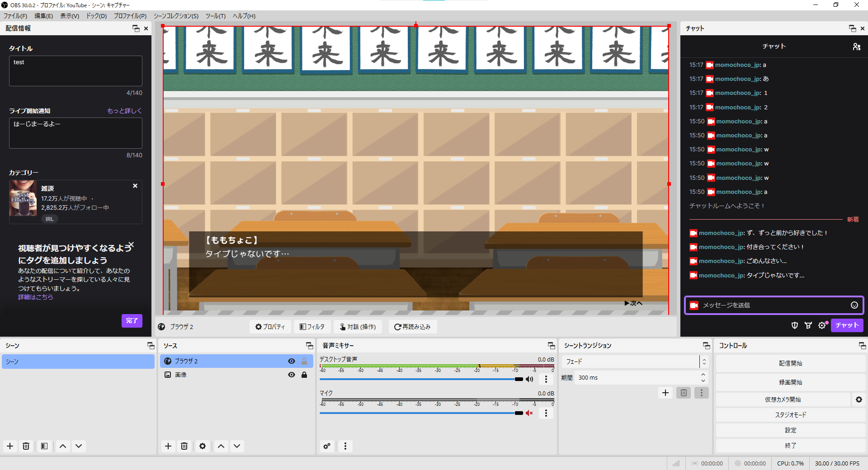Screen dimensions: 868x470
Task: Open desktop audio three-dot options menu
Action: coord(546,379)
